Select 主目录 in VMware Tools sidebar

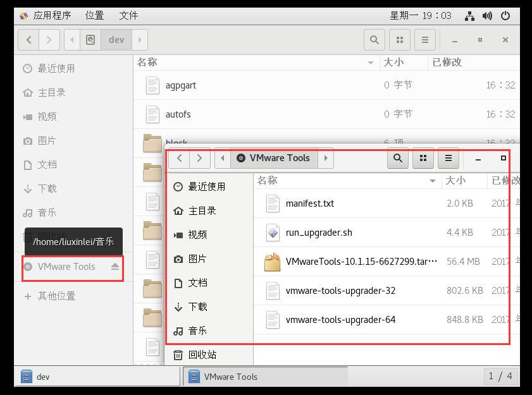coord(209,210)
